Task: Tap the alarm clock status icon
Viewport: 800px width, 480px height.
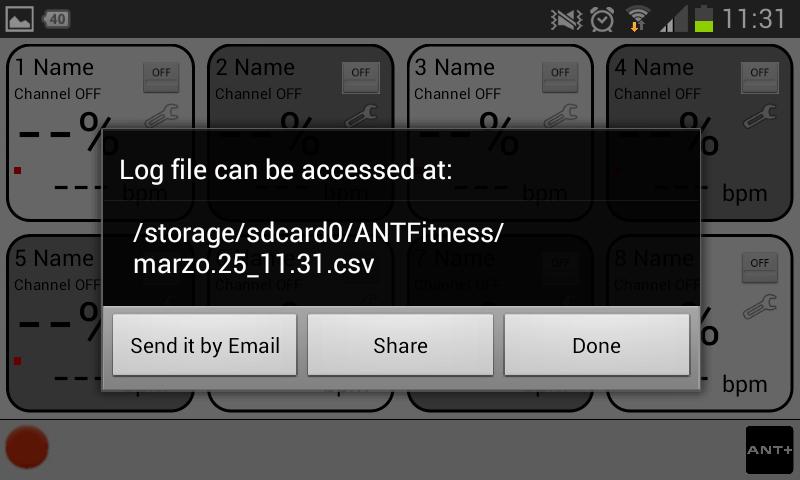Action: pos(602,19)
